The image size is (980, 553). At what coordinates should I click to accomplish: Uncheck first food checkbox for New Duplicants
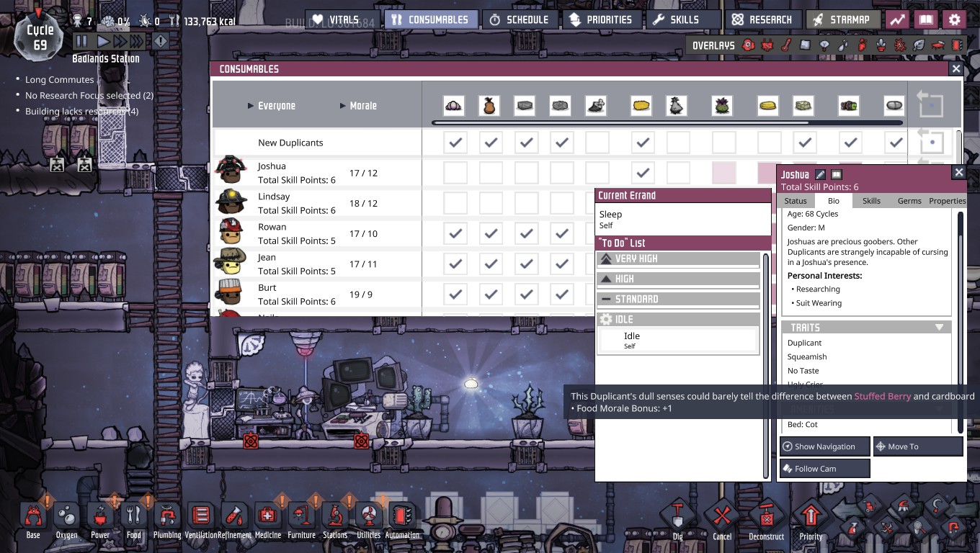455,143
